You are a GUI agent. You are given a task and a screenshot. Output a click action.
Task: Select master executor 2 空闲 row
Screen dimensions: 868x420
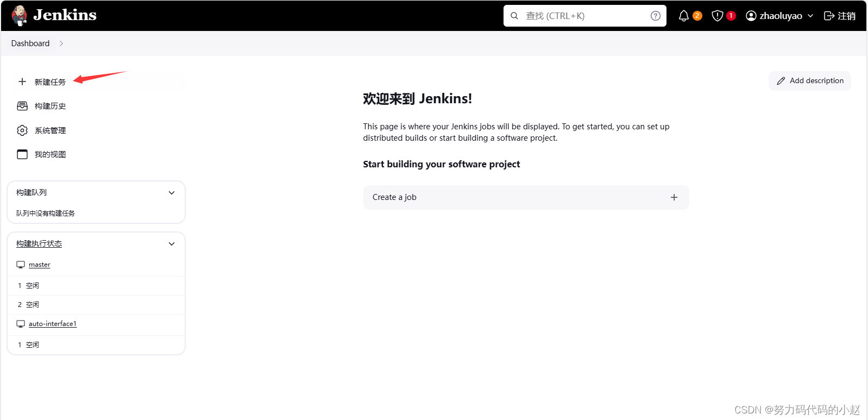(96, 305)
